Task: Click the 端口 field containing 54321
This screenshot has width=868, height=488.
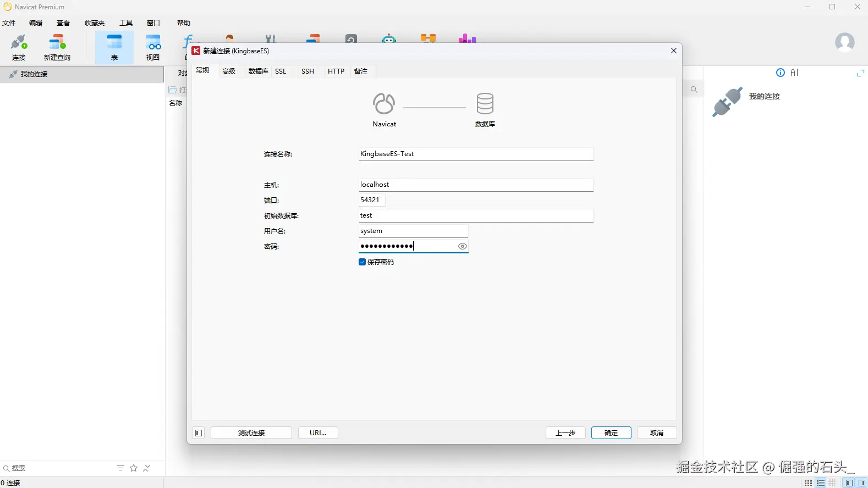Action: coord(371,200)
